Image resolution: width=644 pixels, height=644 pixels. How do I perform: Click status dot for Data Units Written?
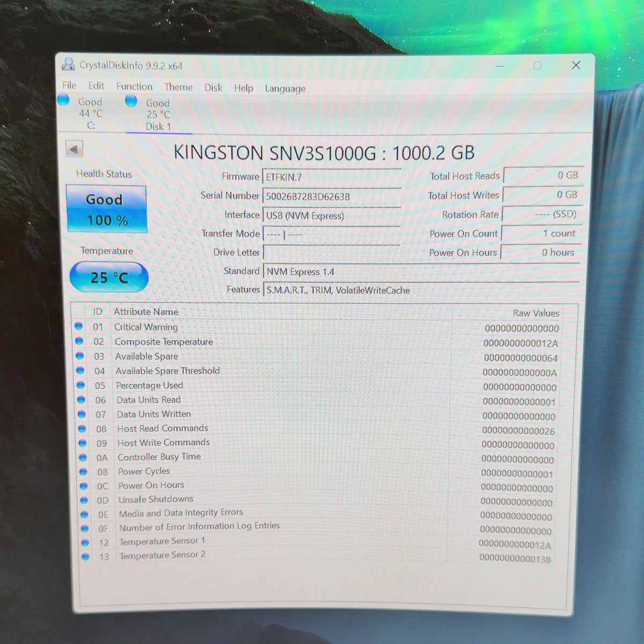[82, 414]
